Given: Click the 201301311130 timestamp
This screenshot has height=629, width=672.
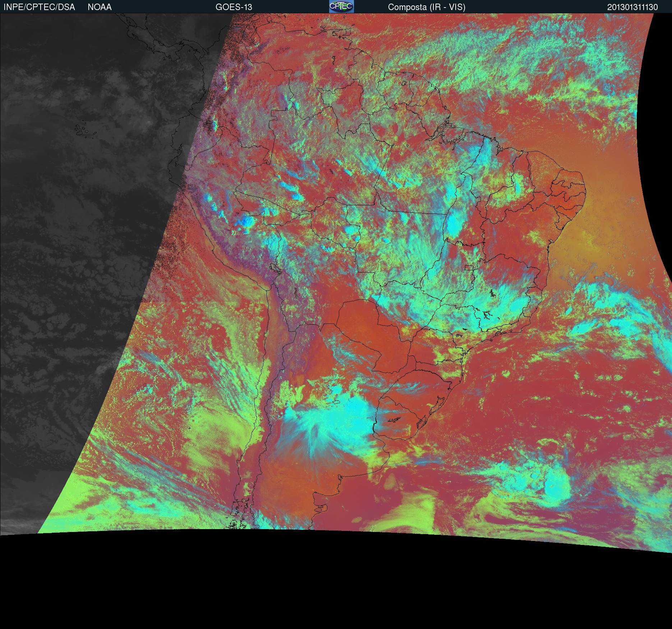Looking at the screenshot, I should point(632,7).
